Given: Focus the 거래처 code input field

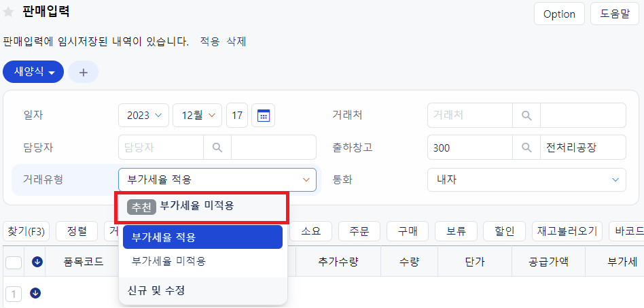Looking at the screenshot, I should [x=470, y=115].
